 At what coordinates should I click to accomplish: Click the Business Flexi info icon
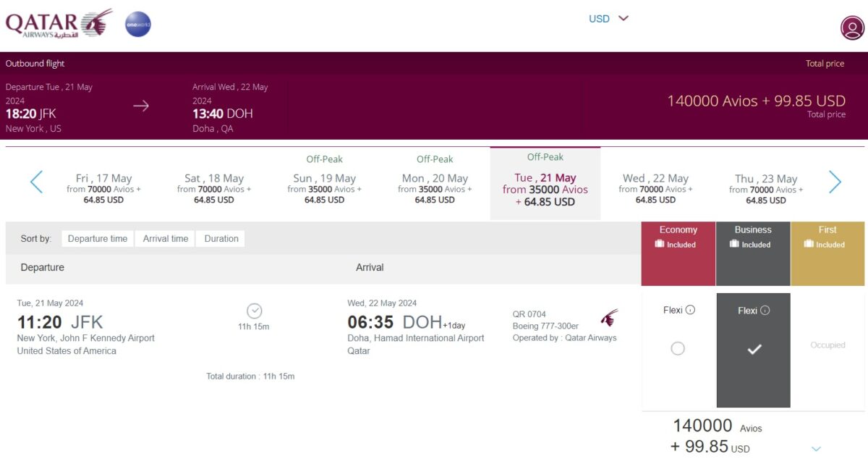click(x=765, y=311)
